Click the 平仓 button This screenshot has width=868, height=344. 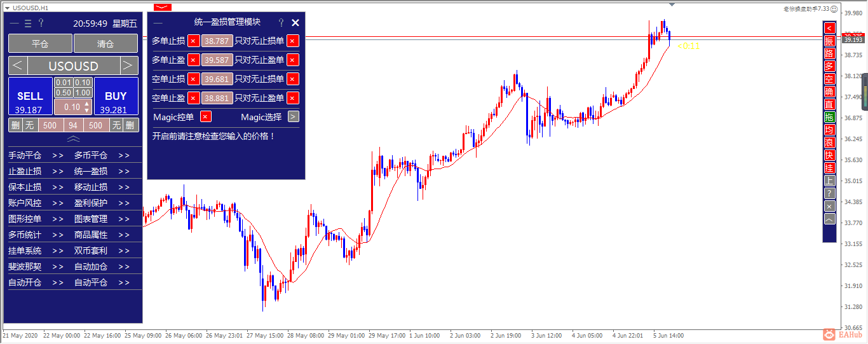tap(40, 44)
